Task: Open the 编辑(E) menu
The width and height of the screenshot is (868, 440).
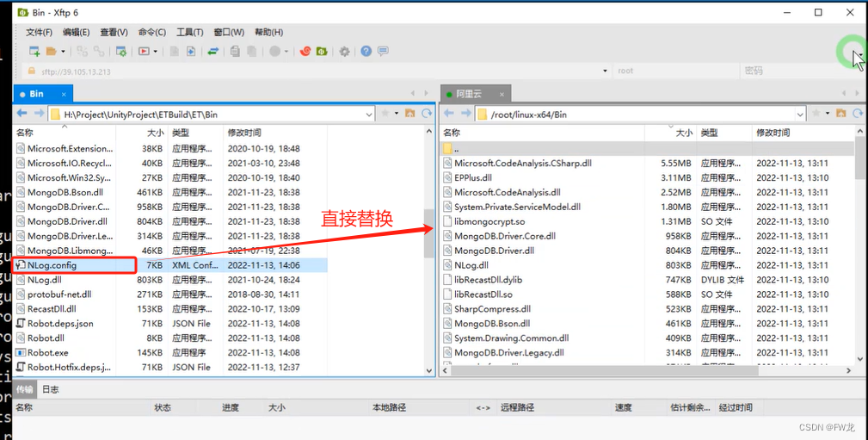Action: 76,32
